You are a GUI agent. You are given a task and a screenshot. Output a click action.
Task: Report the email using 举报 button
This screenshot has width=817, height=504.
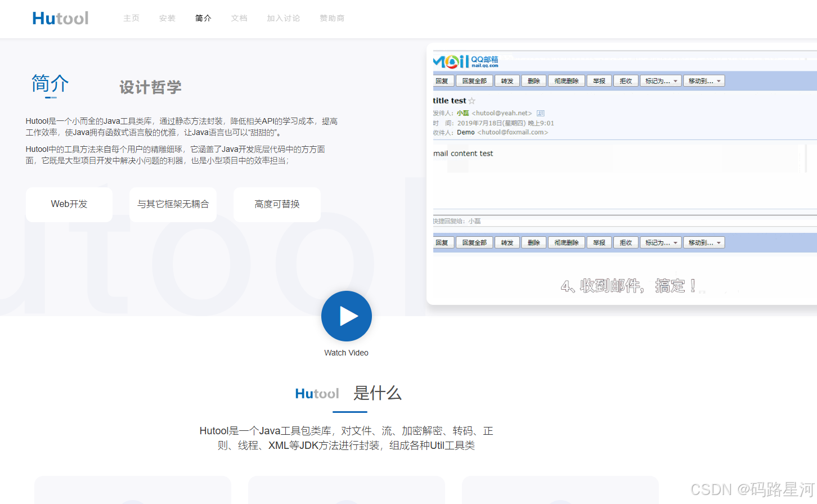tap(599, 80)
